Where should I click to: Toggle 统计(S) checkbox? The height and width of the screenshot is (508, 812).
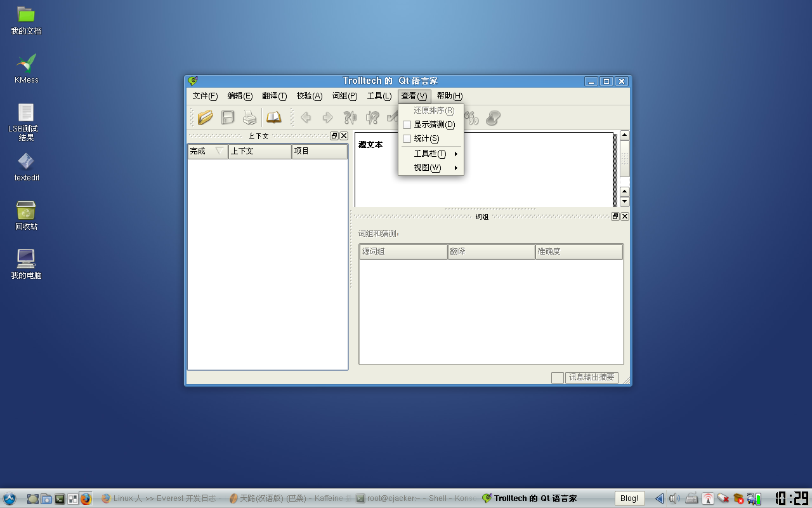pos(407,138)
